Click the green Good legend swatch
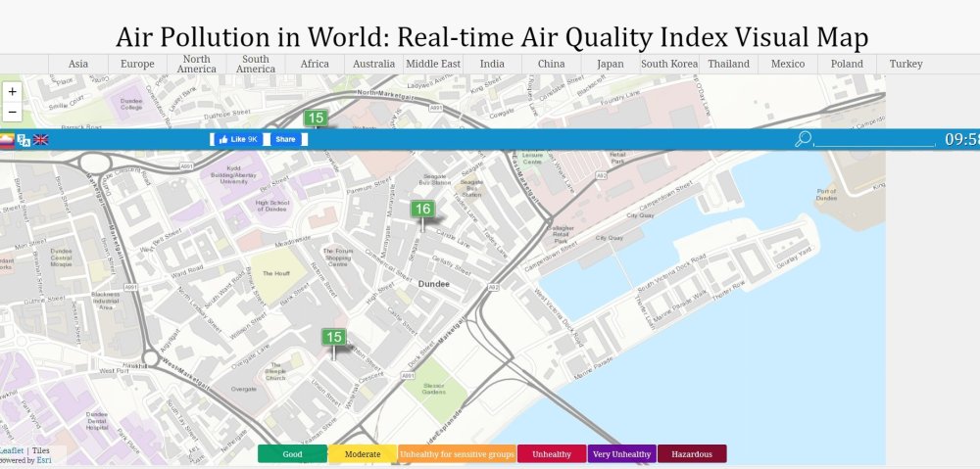The image size is (980, 469). pyautogui.click(x=292, y=454)
